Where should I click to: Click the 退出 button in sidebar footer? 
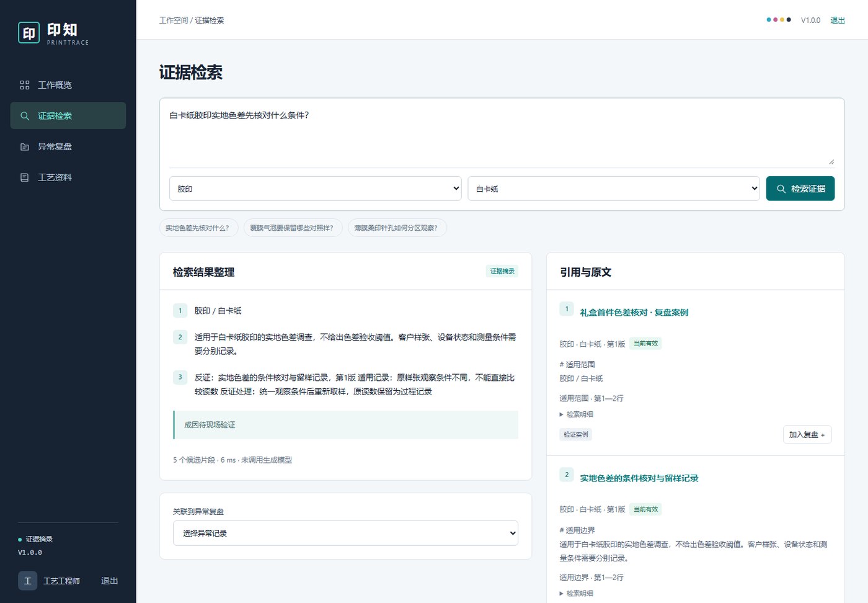(x=110, y=581)
